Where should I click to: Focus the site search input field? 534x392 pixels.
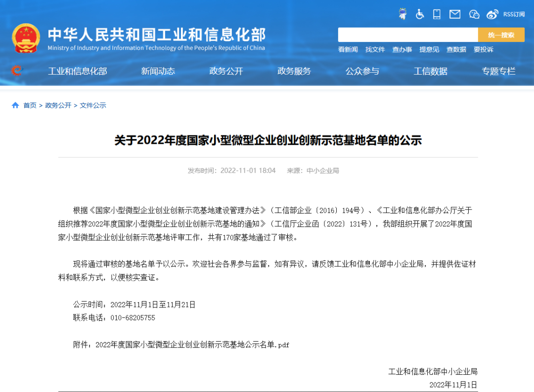point(407,35)
